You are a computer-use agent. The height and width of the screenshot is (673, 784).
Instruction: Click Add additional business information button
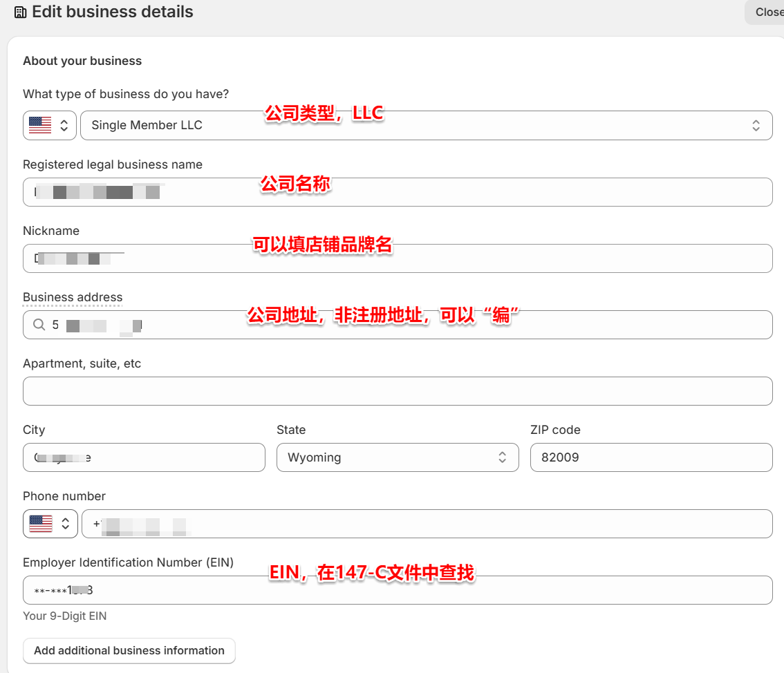(129, 650)
